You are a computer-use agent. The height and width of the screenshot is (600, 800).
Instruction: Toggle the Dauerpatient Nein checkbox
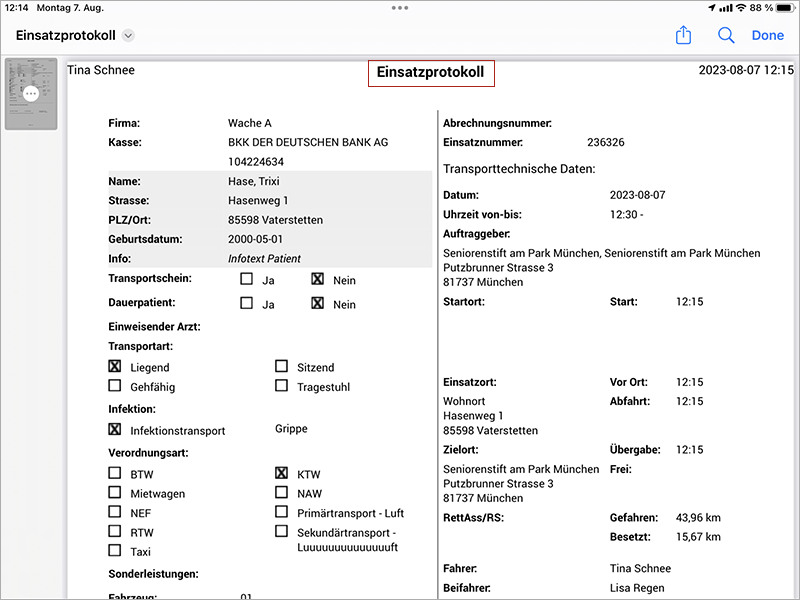tap(317, 304)
